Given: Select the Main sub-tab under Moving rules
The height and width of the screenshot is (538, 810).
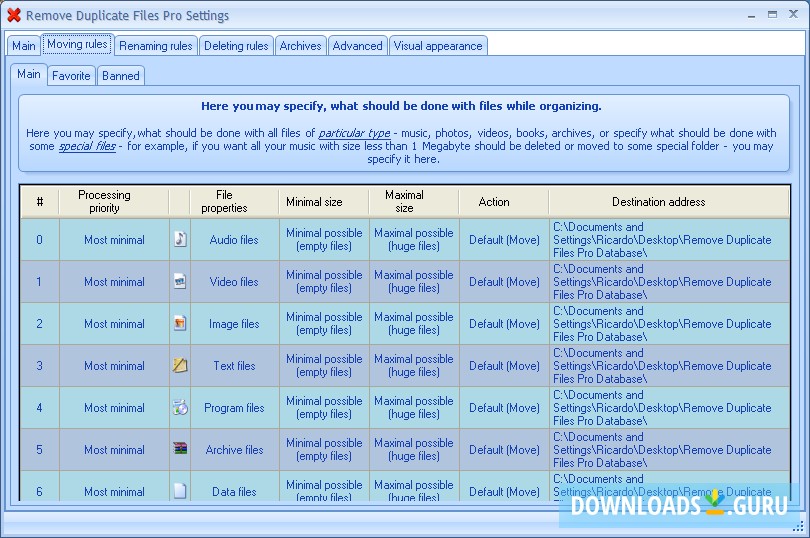Looking at the screenshot, I should [29, 74].
